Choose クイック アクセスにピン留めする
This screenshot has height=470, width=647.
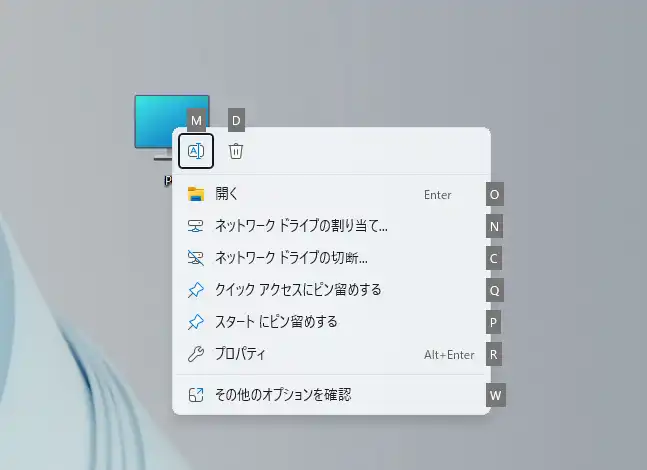pyautogui.click(x=331, y=290)
